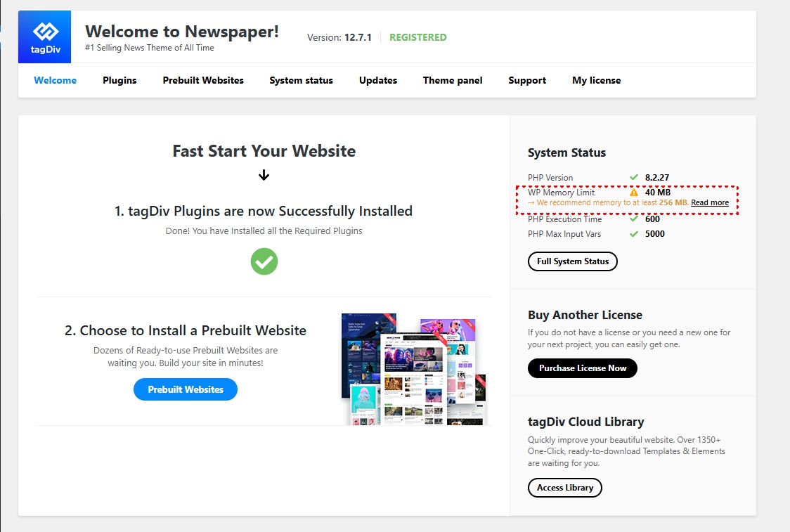Click the tagDiv Cloud Library heading
Image resolution: width=790 pixels, height=532 pixels.
(586, 422)
